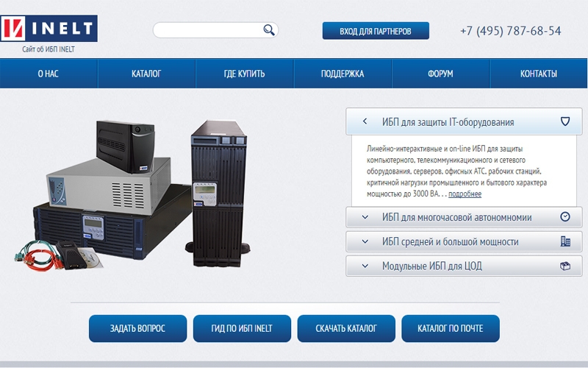The height and width of the screenshot is (368, 588).
Task: Open the ПОДДЕРЖКА navigation item
Action: pos(343,74)
